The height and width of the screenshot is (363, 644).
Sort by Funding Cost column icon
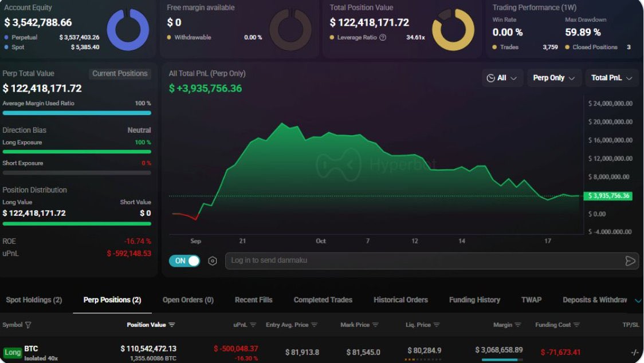click(x=576, y=325)
